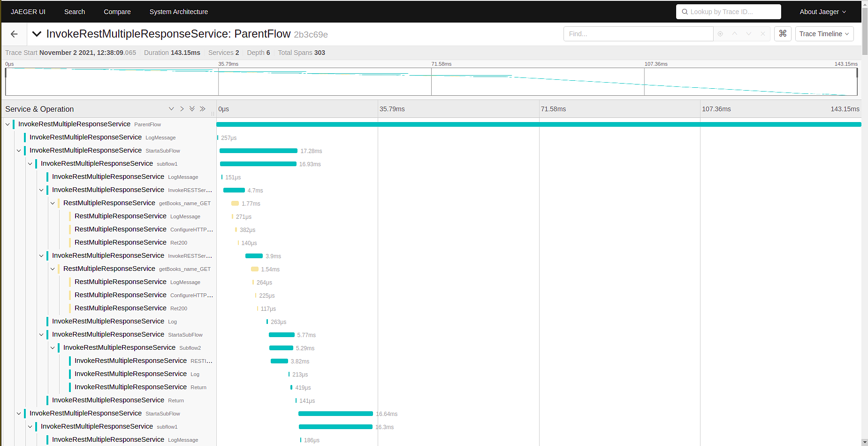Open System Architecture in the navbar
868x446 pixels.
click(179, 12)
